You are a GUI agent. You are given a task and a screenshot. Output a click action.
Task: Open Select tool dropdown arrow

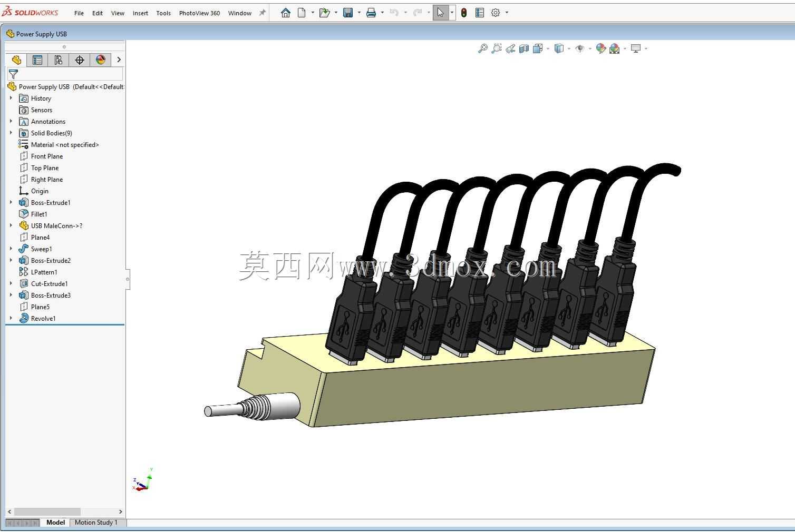click(x=452, y=13)
